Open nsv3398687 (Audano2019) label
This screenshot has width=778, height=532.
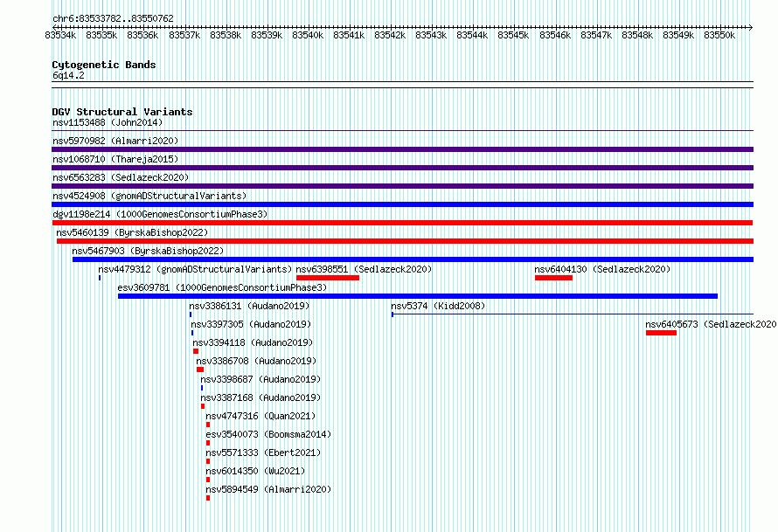coord(260,379)
